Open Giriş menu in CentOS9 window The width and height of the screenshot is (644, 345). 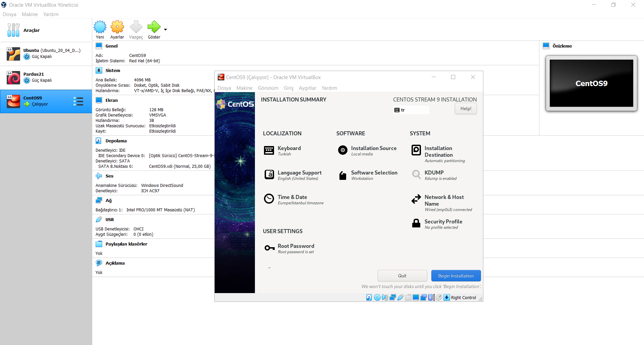pos(288,88)
